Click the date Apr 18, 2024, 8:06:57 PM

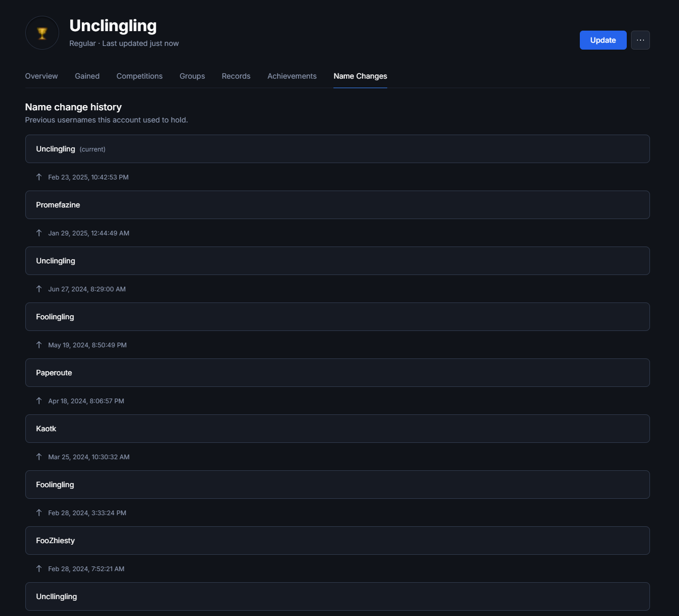(x=86, y=401)
